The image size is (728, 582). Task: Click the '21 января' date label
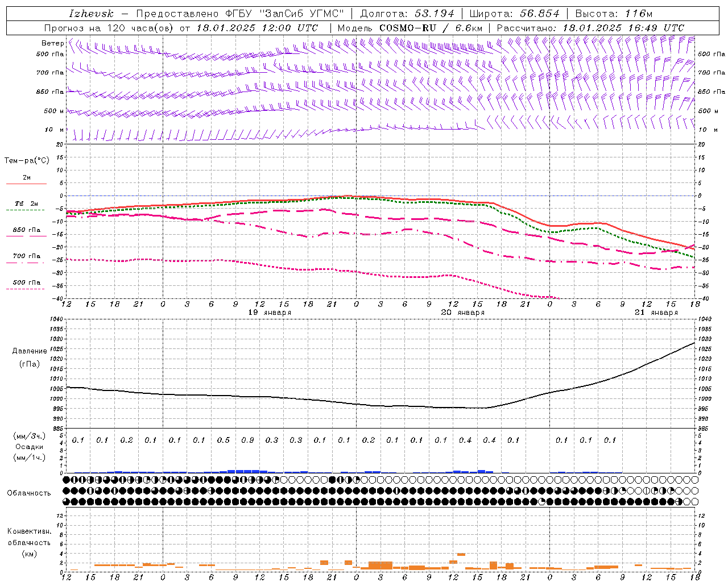point(656,313)
